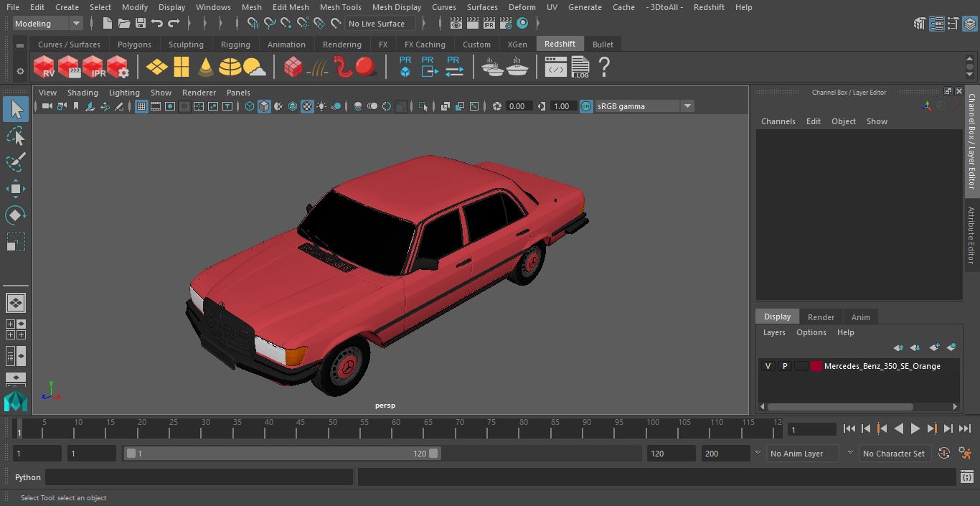Open Redshift RenderView shelf icon
Screen dimensions: 980x506
[44, 67]
